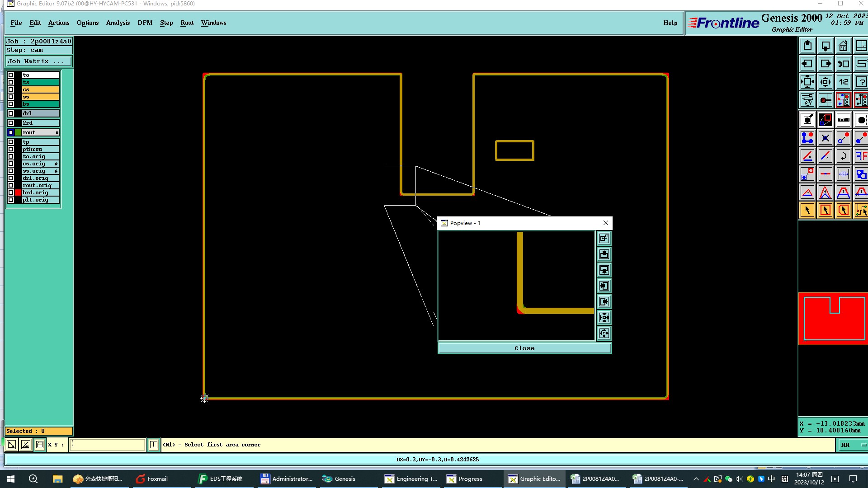868x488 pixels.
Task: Click the 1:2 zoom scale icon
Action: [x=843, y=82]
